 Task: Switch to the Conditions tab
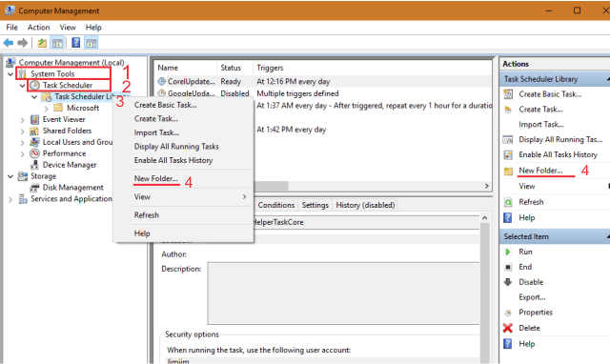(275, 205)
